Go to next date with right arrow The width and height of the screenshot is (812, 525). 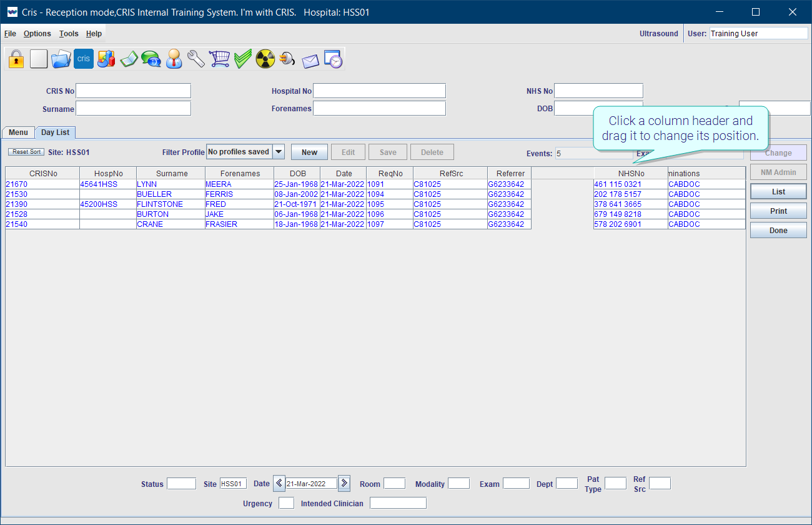(x=344, y=483)
